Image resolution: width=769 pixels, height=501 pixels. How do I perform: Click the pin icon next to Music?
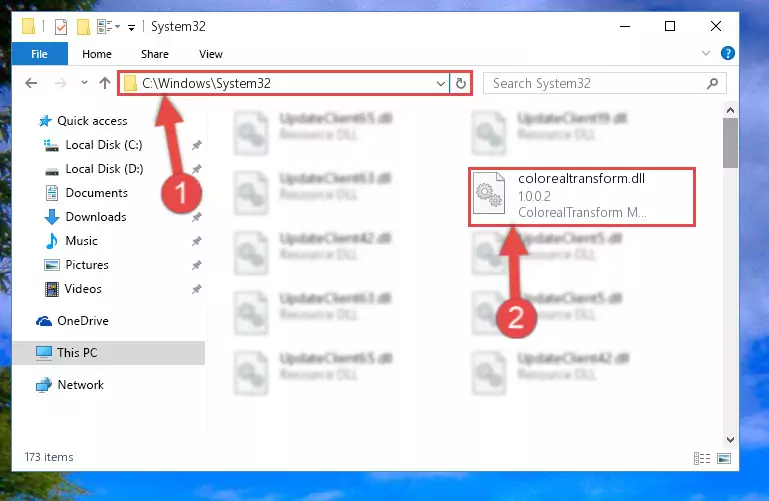tap(197, 241)
